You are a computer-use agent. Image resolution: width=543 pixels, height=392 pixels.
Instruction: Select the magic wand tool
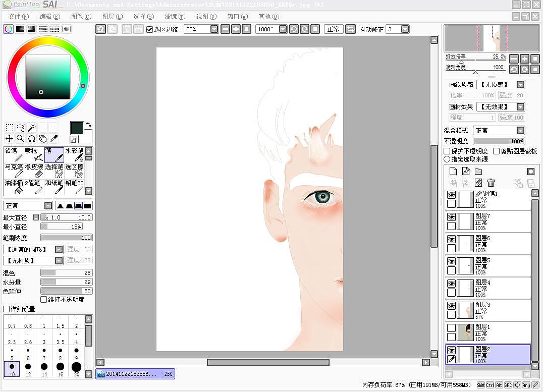(31, 128)
